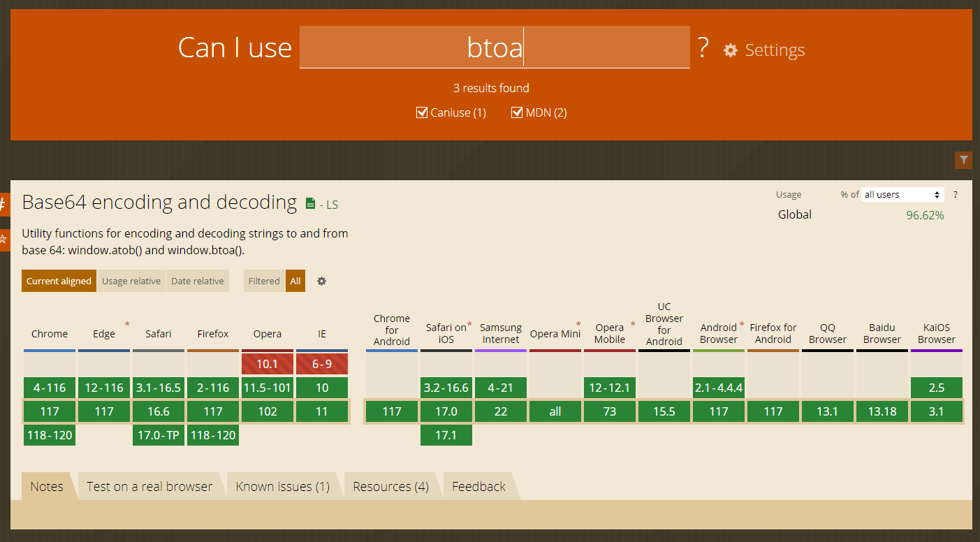Image resolution: width=980 pixels, height=542 pixels.
Task: Select the KaiOS Browser 3.1 cell
Action: pos(937,411)
